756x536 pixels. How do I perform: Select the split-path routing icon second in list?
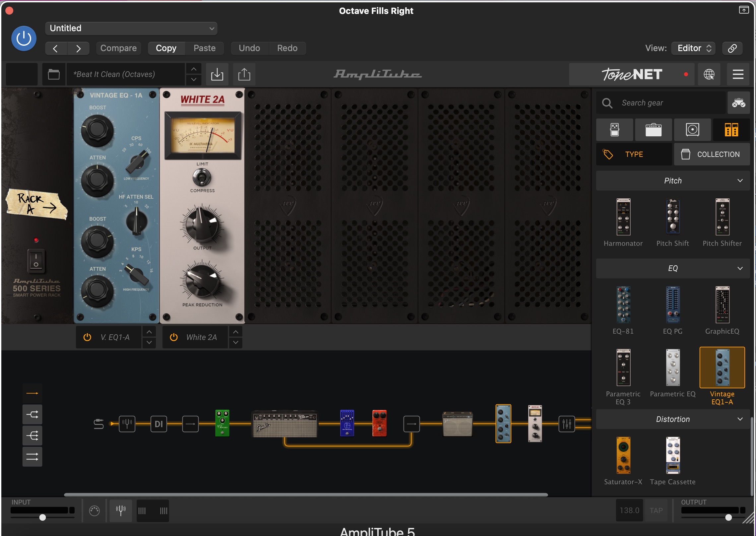pos(32,414)
